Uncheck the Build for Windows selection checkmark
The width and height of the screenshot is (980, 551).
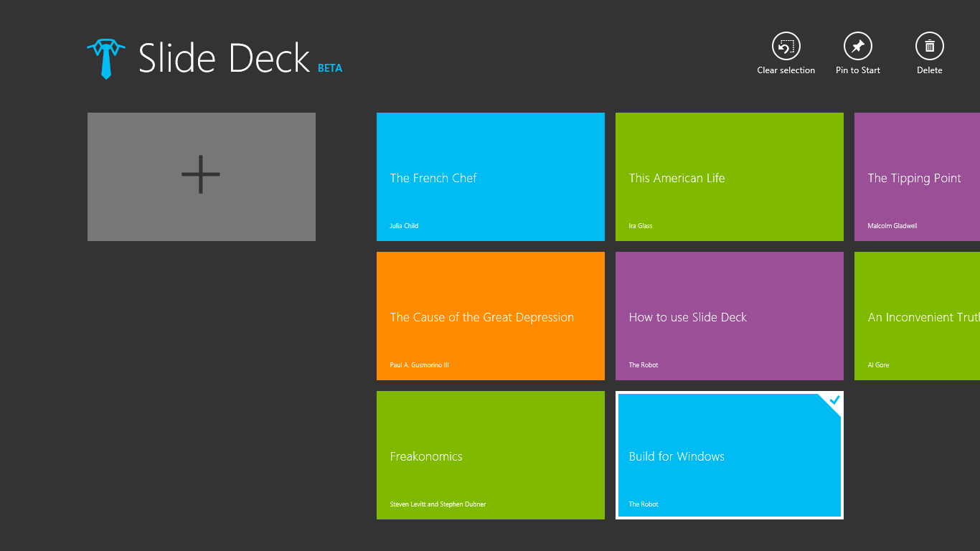pyautogui.click(x=833, y=401)
